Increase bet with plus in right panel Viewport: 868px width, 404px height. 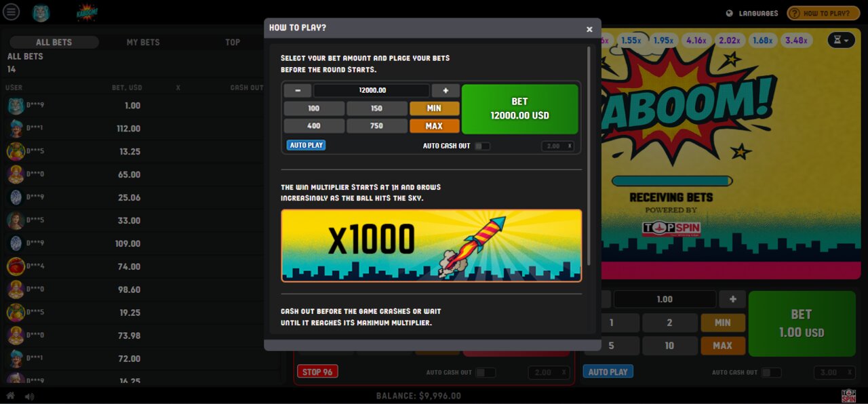coord(732,299)
